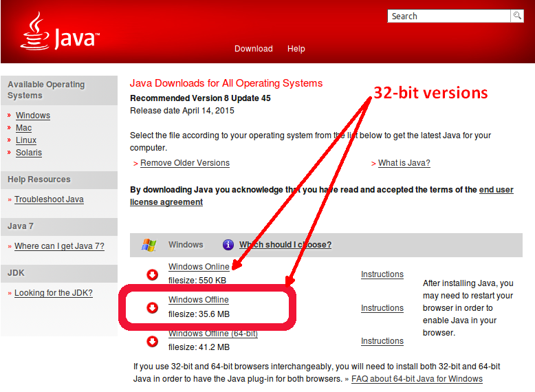535x392 pixels.
Task: Click the Java logo in the header
Action: tap(60, 31)
